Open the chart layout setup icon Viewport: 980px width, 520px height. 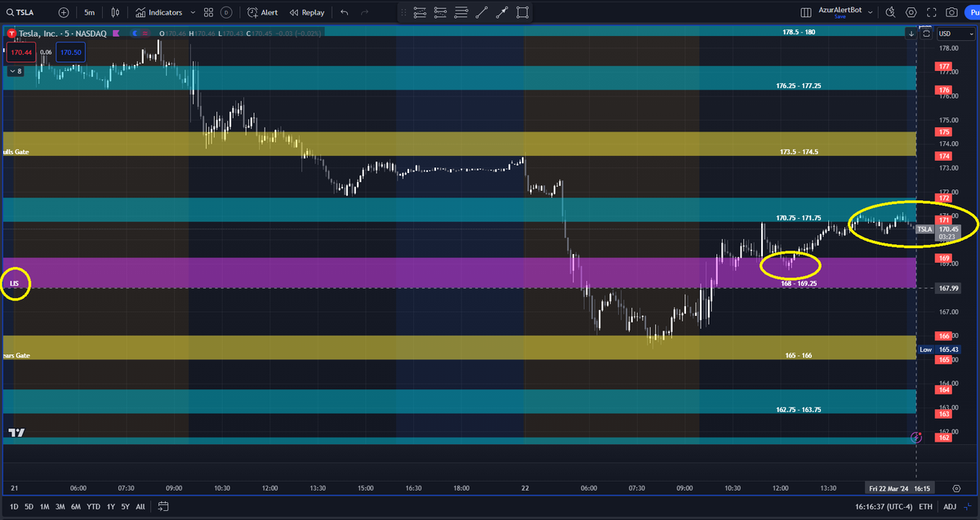point(805,12)
